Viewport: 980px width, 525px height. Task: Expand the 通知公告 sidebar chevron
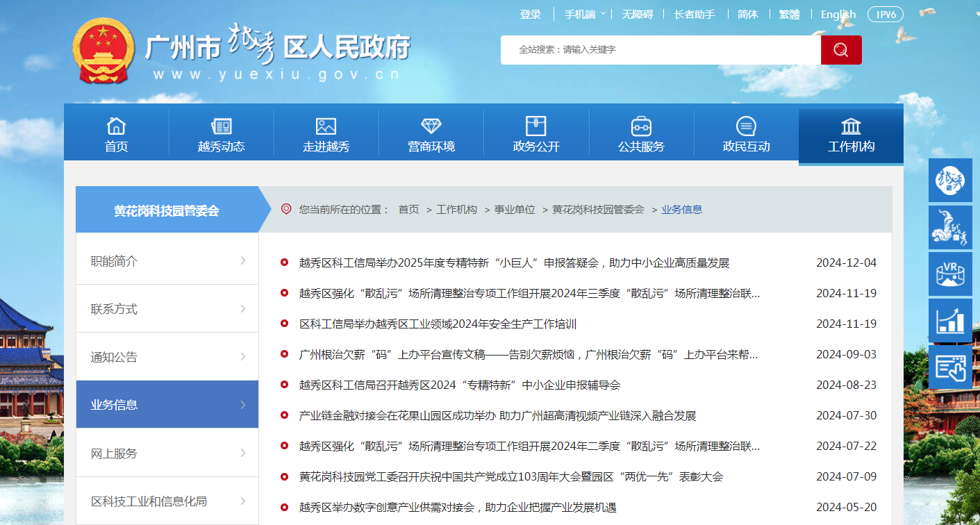coord(243,356)
